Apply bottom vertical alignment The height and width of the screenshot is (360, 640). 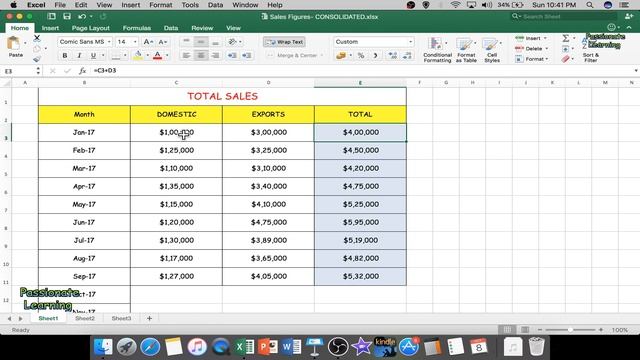pos(216,42)
